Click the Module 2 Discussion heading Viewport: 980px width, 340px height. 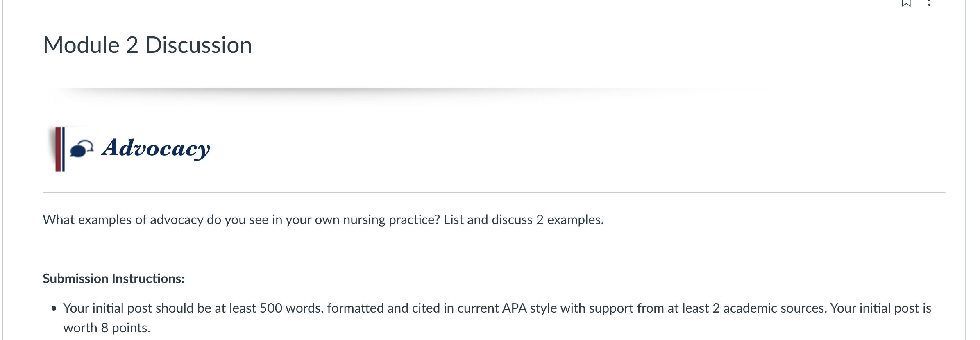pos(147,45)
